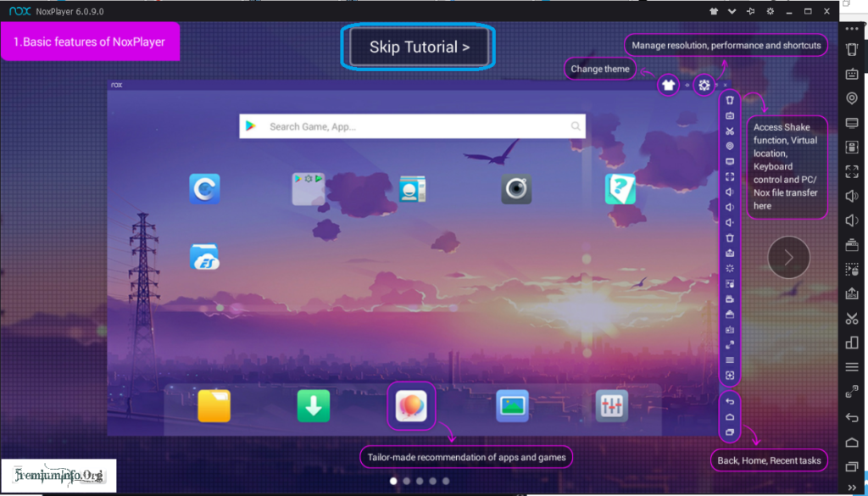Viewport: 868px width, 496px height.
Task: Select the fourth tutorial page dot
Action: [x=433, y=481]
